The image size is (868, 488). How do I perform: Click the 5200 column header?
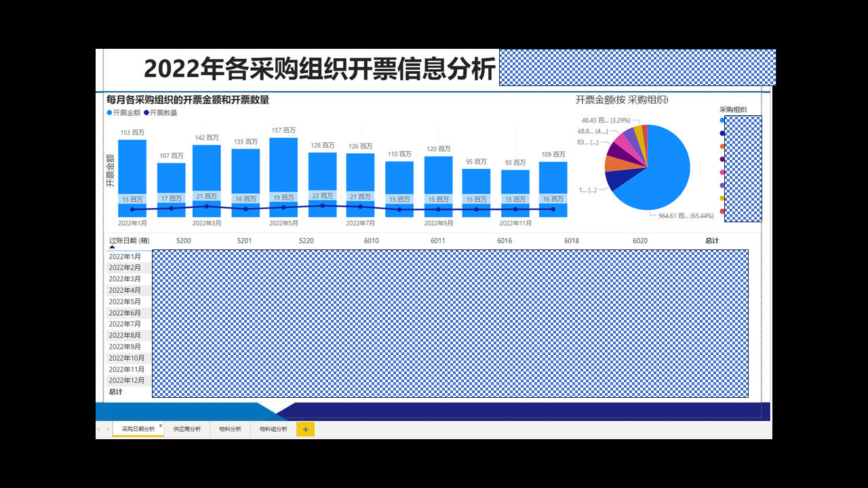pyautogui.click(x=183, y=241)
